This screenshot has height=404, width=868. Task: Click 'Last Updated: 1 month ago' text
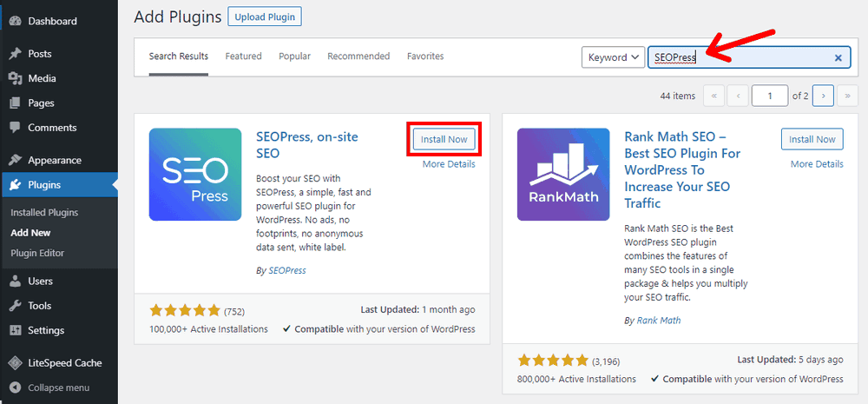[418, 309]
